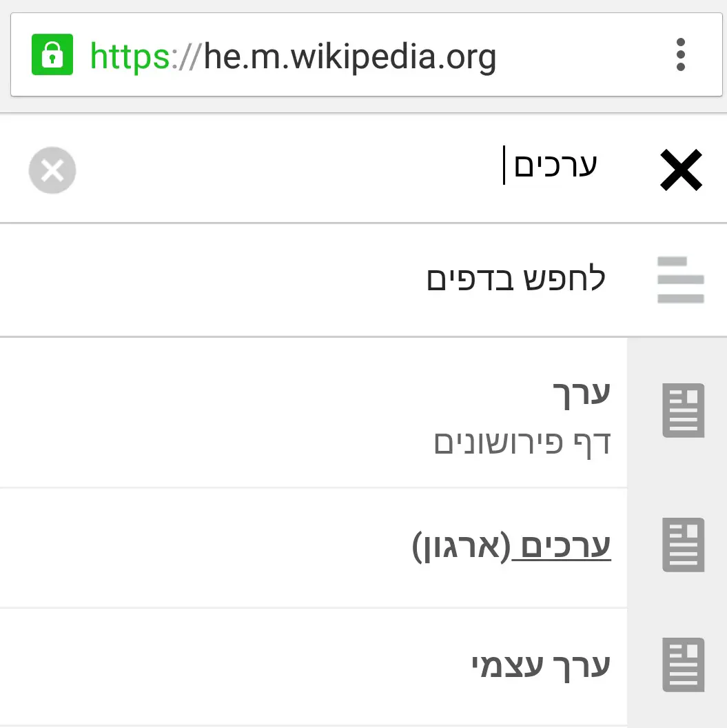Screen dimensions: 727x728
Task: Click the he.m.wikipedia.org domain in address bar
Action: tap(350, 57)
